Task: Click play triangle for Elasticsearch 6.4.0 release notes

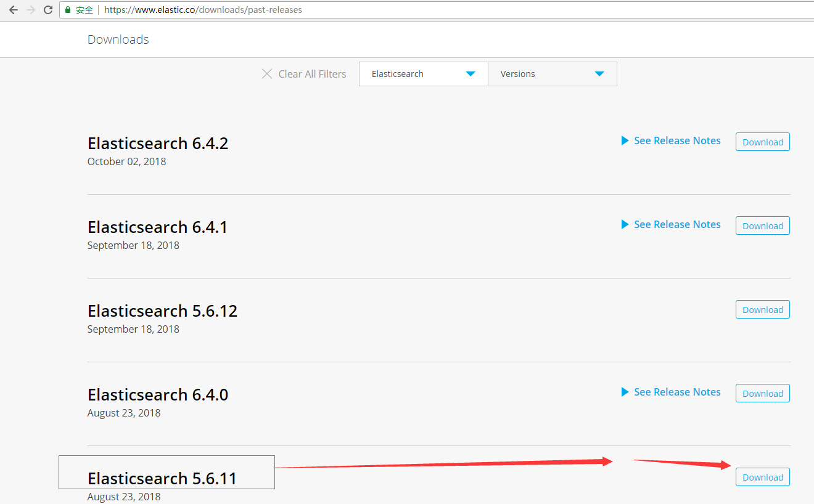Action: pos(625,392)
